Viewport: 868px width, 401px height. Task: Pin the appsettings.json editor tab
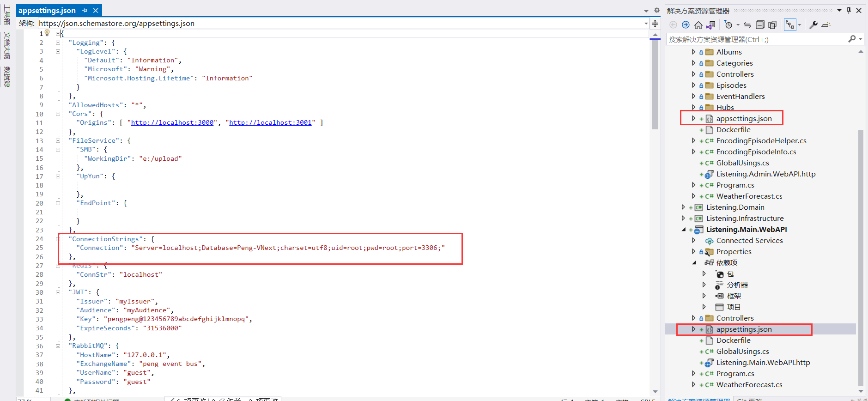[85, 10]
